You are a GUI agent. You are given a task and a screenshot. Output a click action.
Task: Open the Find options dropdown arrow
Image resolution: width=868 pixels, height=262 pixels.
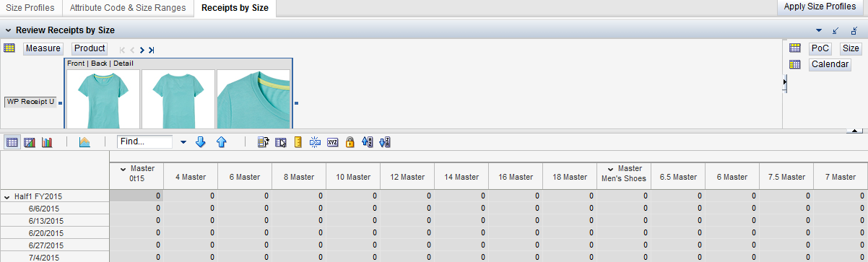click(x=183, y=142)
